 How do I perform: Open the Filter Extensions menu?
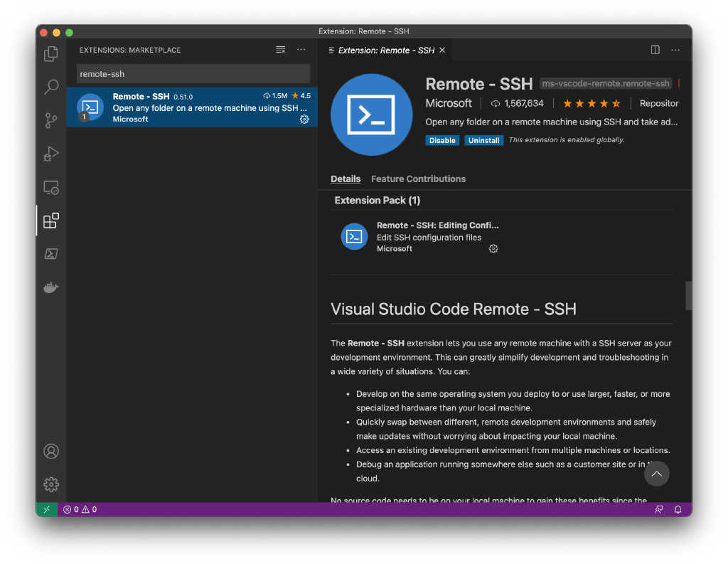point(280,50)
